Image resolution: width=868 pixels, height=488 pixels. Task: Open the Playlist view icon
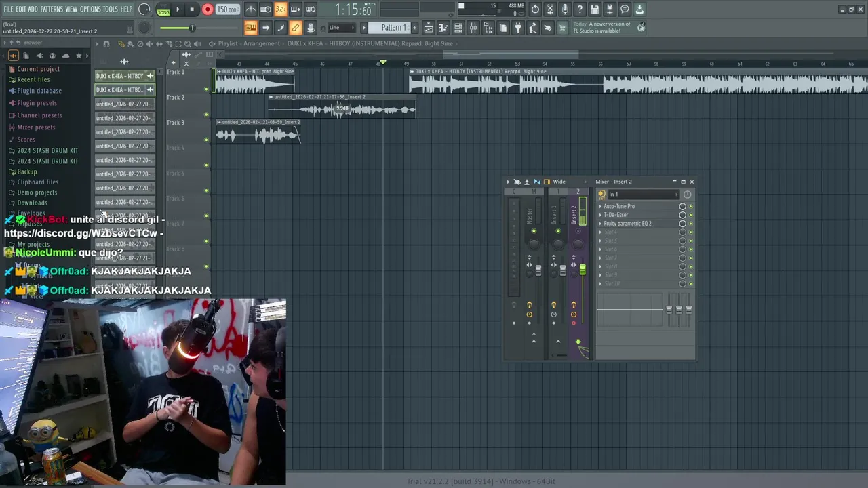429,28
